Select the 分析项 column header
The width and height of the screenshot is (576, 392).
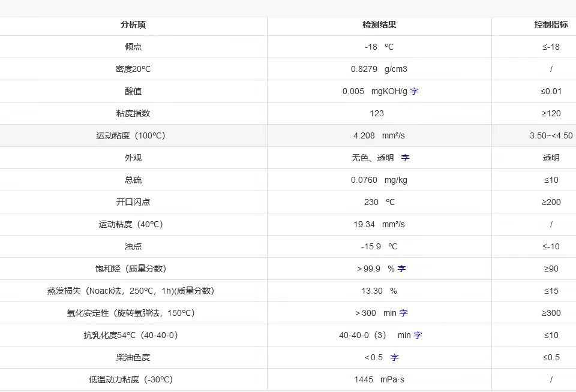click(133, 25)
